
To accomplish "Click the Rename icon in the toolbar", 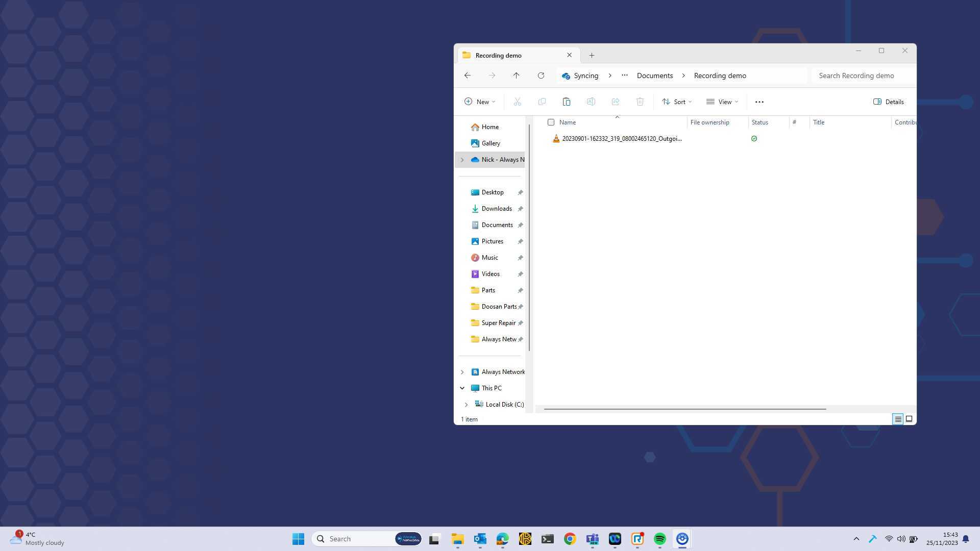I will 591,102.
